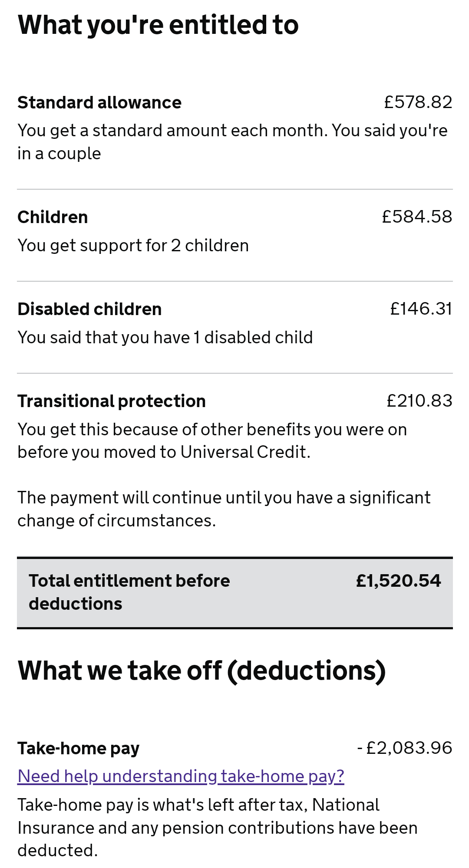Click the 'Total entitlement before deductions' label
Viewport: 469px width, 868px height.
tap(129, 592)
